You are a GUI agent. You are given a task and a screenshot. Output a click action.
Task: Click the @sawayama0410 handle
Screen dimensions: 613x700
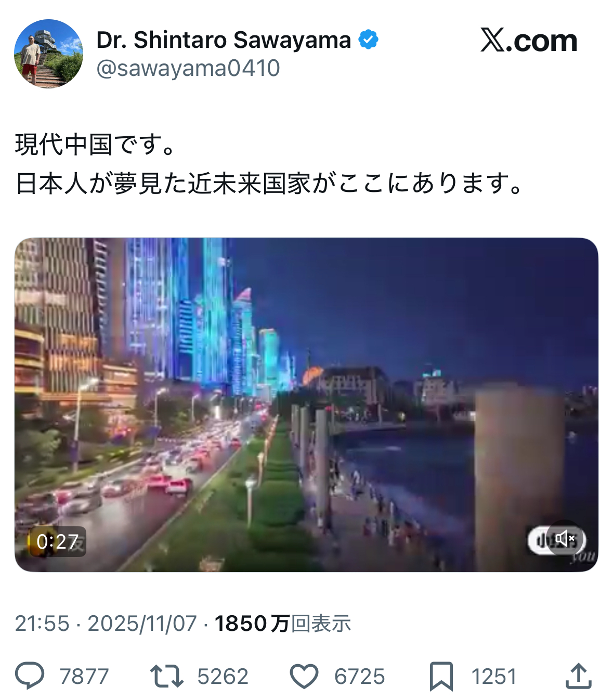pyautogui.click(x=188, y=68)
